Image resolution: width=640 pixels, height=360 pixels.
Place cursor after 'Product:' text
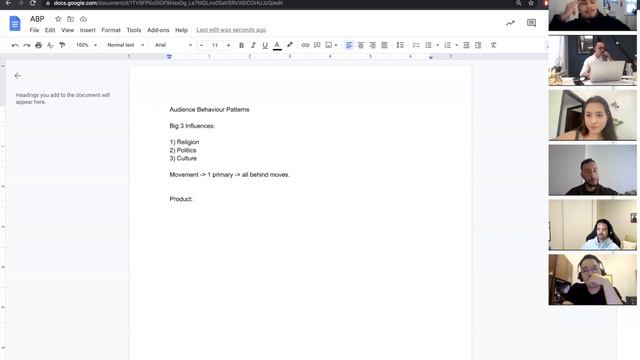pos(193,199)
